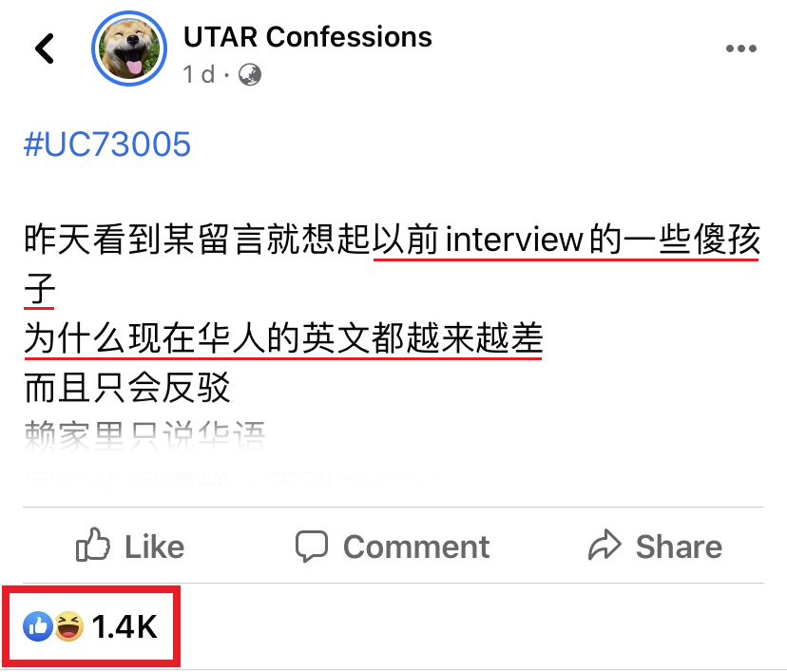The image size is (787, 672).
Task: Click the Share arrow icon
Action: point(605,545)
